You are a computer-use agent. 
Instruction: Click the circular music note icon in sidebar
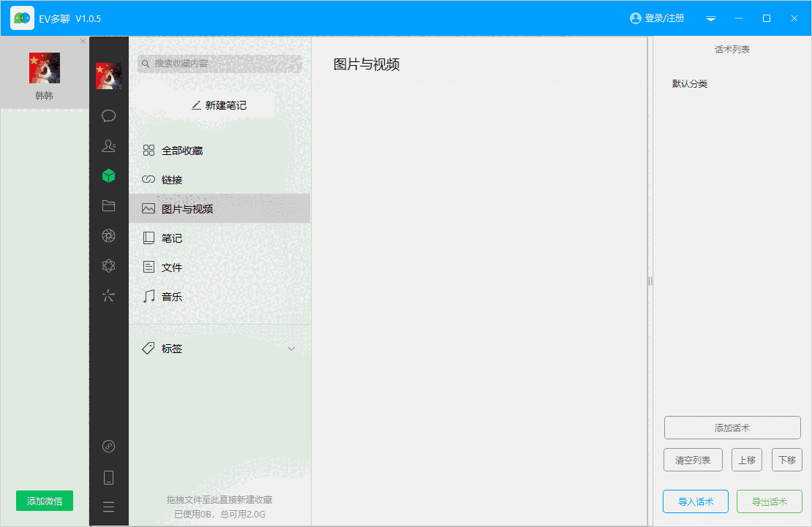[108, 446]
